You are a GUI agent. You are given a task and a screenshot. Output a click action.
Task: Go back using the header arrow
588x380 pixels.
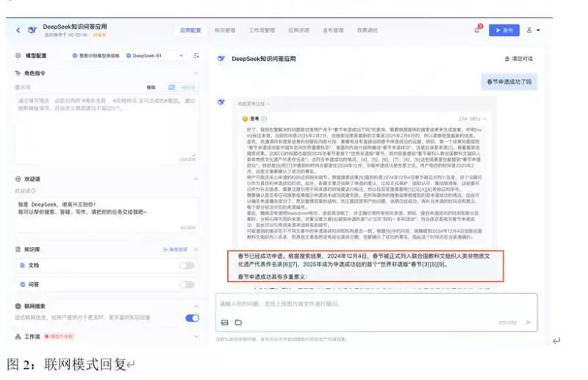(18, 30)
